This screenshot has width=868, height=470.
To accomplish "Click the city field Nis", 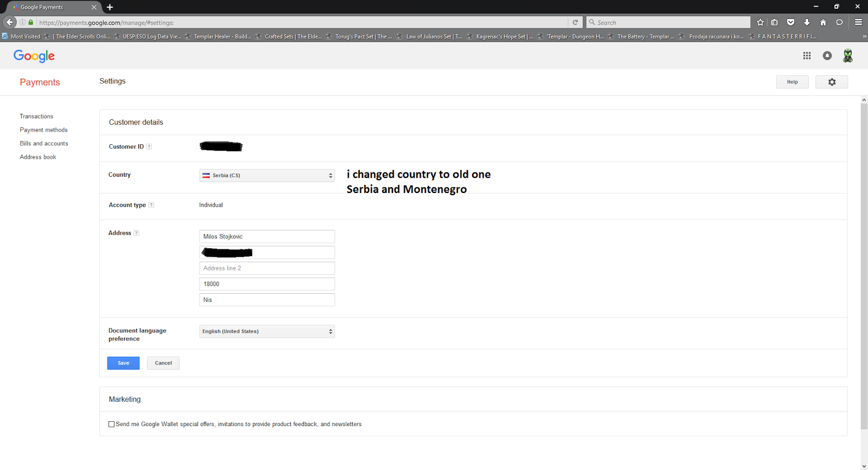I will [267, 300].
